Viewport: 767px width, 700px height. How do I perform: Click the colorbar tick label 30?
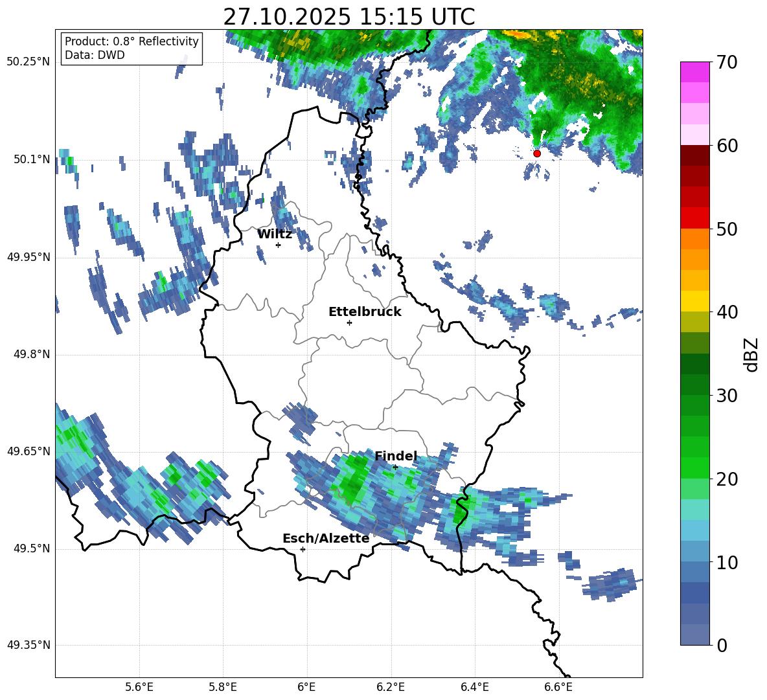(x=727, y=396)
